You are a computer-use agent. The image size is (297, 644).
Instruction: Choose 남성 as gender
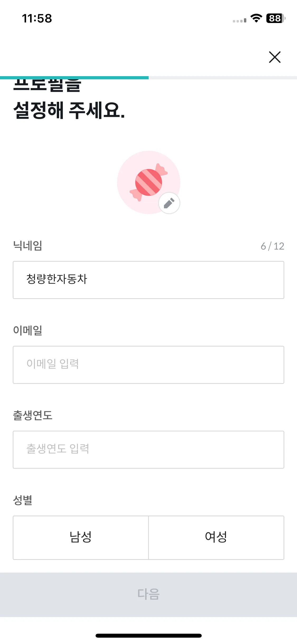[81, 537]
